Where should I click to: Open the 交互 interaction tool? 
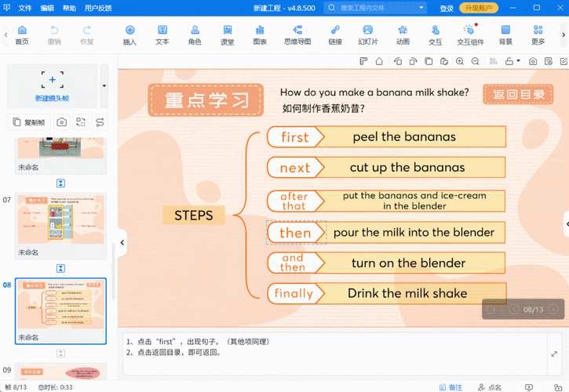coord(435,34)
